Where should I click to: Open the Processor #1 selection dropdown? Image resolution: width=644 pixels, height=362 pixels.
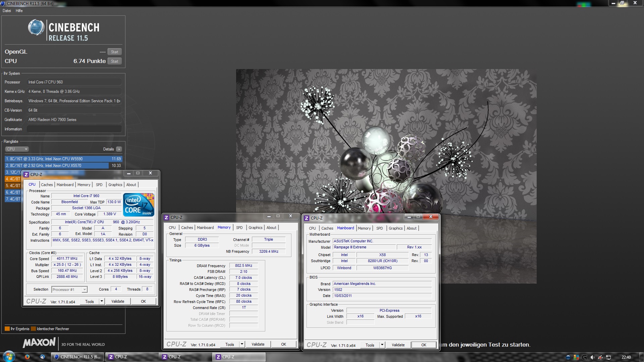[69, 290]
